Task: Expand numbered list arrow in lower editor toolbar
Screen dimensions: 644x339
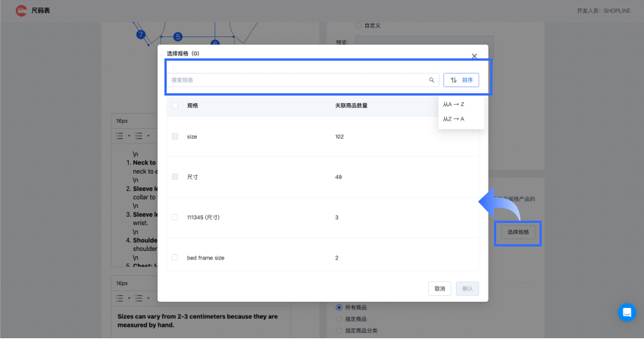Action: tap(148, 298)
